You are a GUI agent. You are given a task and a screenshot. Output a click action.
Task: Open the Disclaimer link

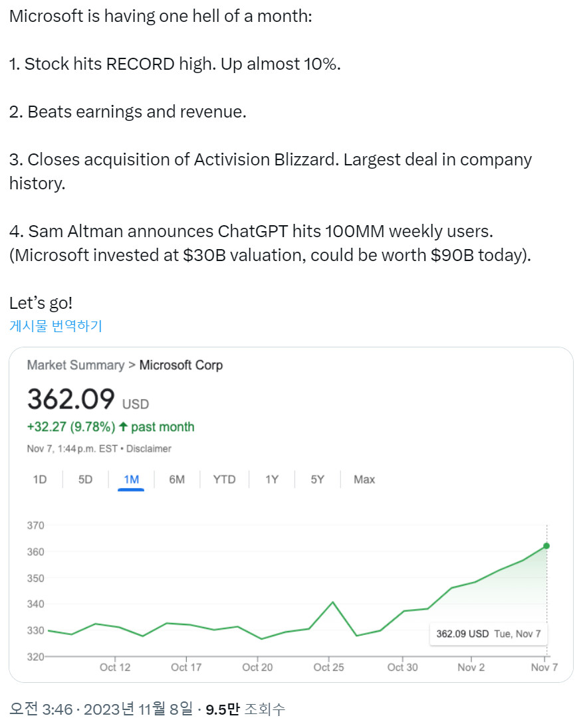click(x=149, y=449)
